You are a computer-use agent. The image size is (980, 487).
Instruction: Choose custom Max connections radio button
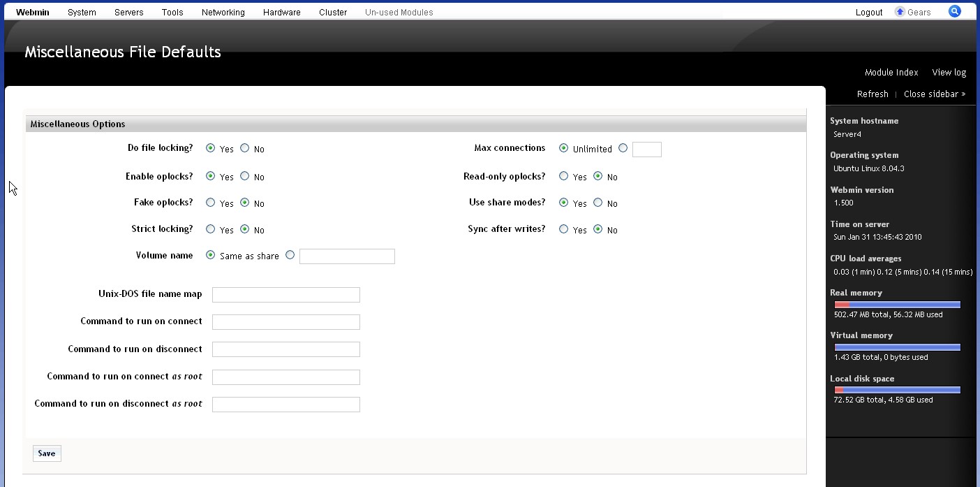623,148
